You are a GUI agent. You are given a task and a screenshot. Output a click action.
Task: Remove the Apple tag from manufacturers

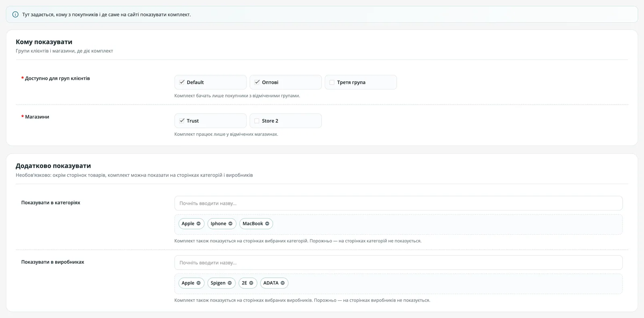click(x=198, y=283)
